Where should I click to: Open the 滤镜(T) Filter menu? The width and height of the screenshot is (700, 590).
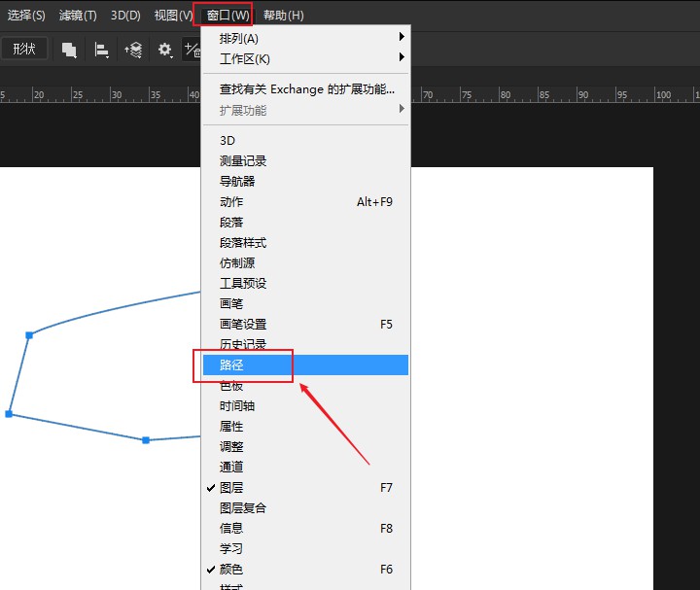pos(78,16)
